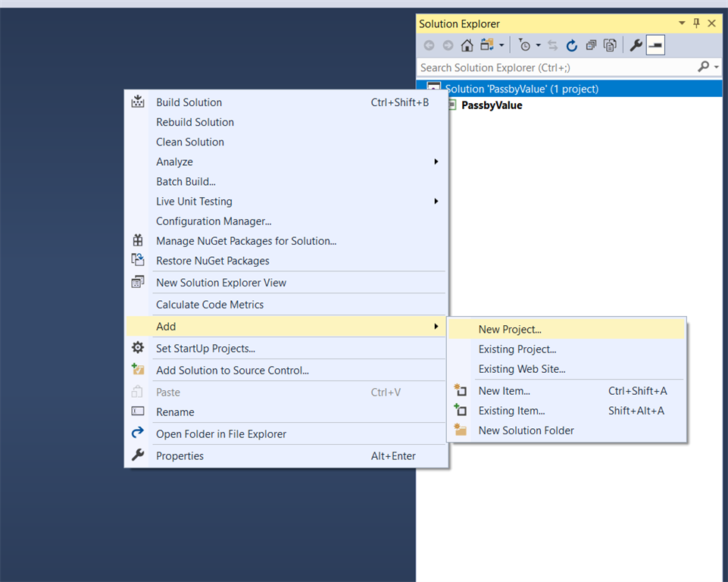Click the Forward navigation arrow in Solution Explorer
Screen dimensions: 728x582
pyautogui.click(x=448, y=45)
